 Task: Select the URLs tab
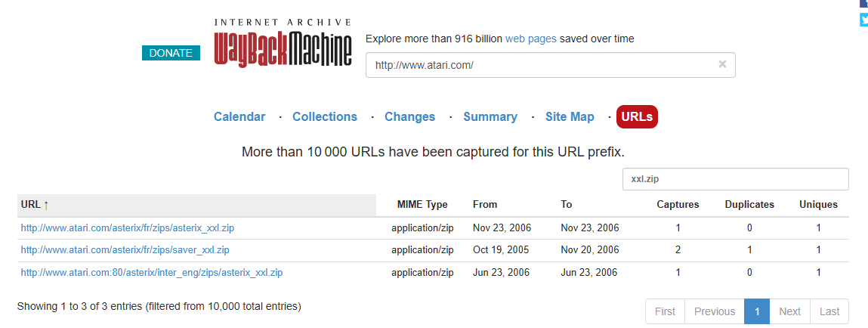point(637,117)
